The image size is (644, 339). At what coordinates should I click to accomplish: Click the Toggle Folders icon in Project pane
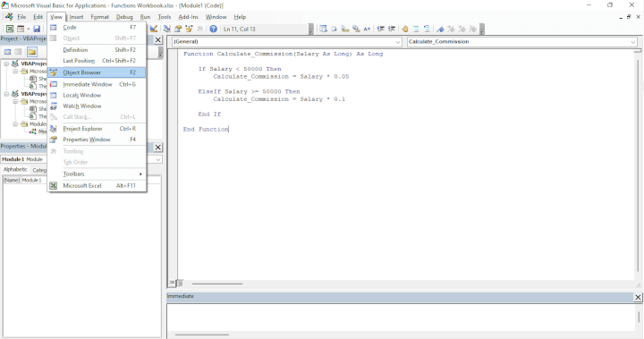point(31,52)
